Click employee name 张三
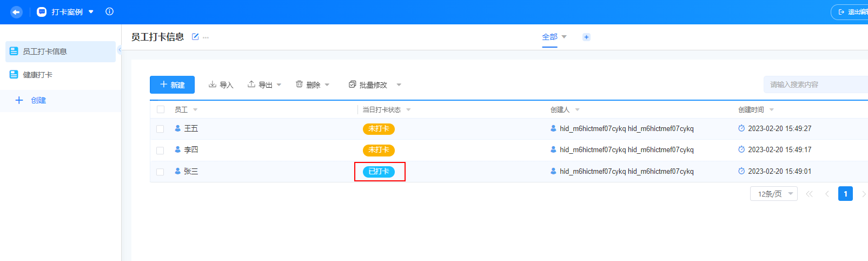 point(191,171)
